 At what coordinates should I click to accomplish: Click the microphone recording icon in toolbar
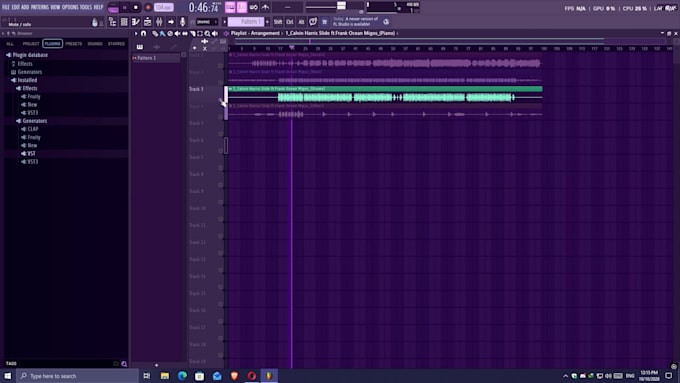[x=183, y=22]
